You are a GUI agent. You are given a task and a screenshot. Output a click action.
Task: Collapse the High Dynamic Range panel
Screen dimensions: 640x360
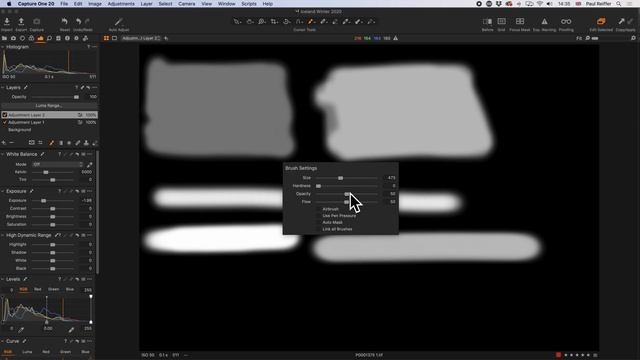click(3, 236)
